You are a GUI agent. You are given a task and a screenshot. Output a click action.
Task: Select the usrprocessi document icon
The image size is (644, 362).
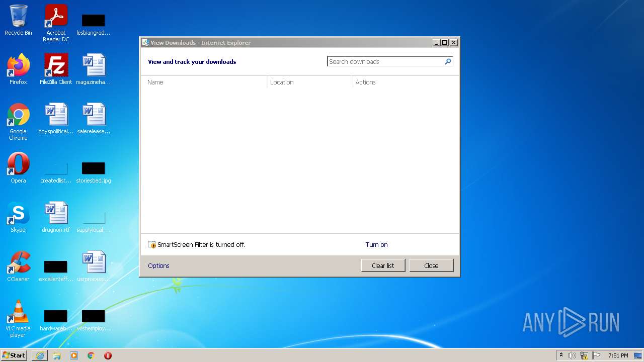pos(94,266)
